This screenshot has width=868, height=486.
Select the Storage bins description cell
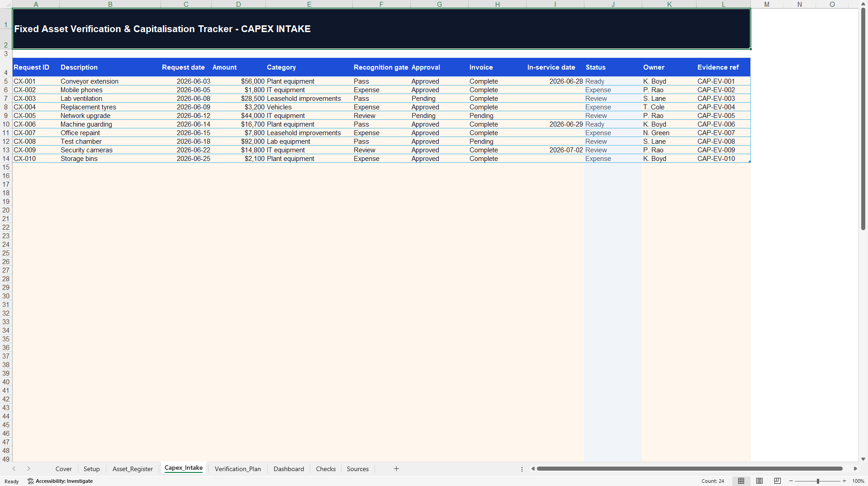coord(110,159)
